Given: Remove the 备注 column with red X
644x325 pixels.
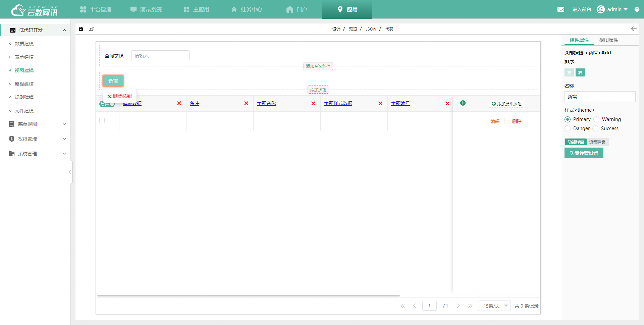Looking at the screenshot, I should coord(246,103).
